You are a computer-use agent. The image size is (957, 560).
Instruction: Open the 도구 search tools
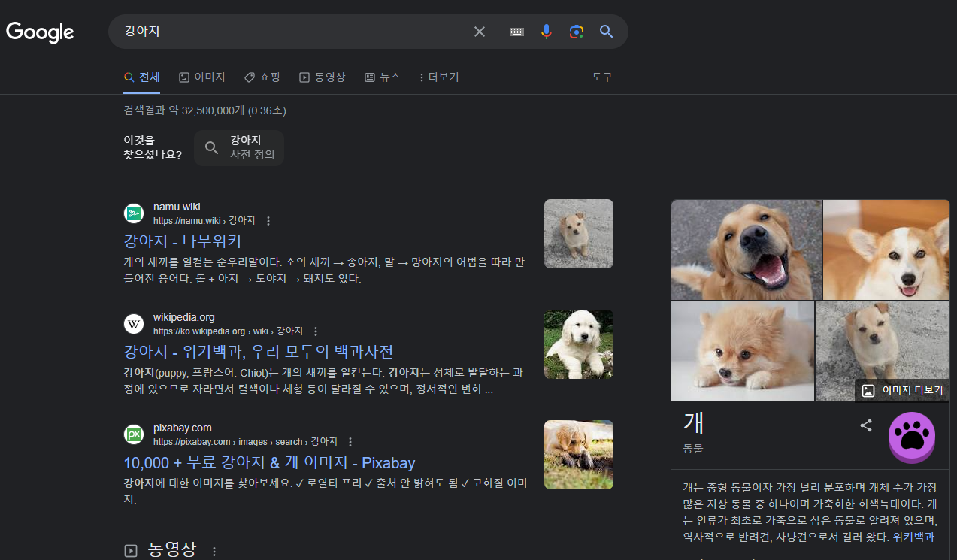[602, 77]
